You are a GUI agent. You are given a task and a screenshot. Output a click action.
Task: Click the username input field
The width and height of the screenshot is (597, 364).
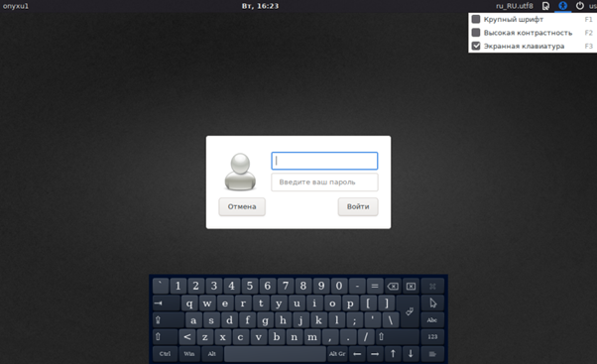click(x=324, y=161)
